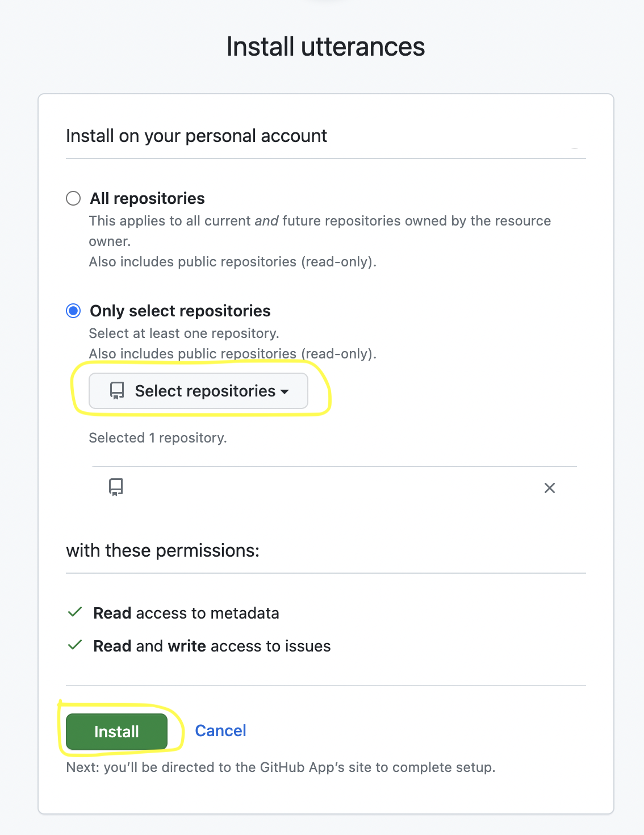The height and width of the screenshot is (835, 644).
Task: Click the Selected 1 repository status text
Action: point(158,438)
